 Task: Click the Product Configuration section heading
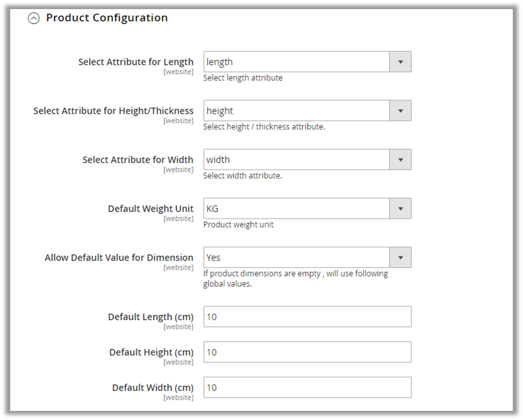pos(107,18)
